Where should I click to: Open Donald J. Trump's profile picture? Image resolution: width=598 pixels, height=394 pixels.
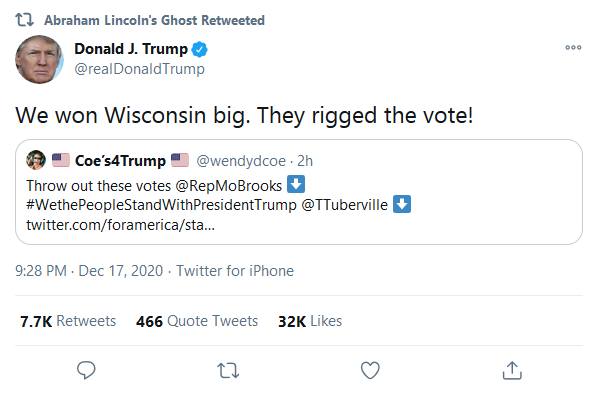tap(39, 59)
